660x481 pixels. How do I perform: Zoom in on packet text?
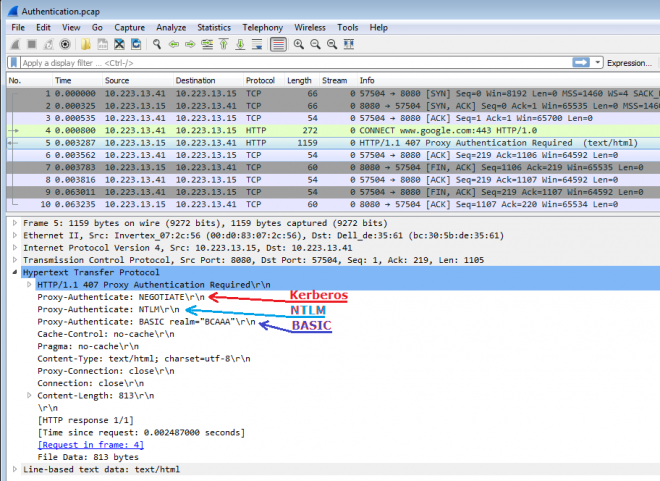298,44
